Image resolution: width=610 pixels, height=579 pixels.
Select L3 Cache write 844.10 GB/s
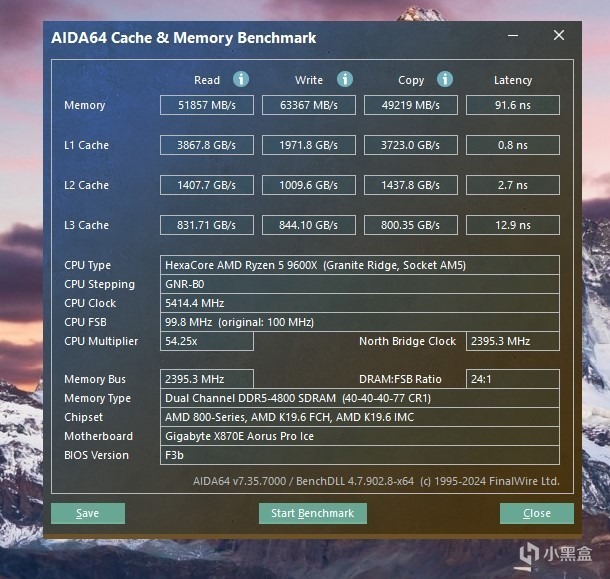(309, 225)
